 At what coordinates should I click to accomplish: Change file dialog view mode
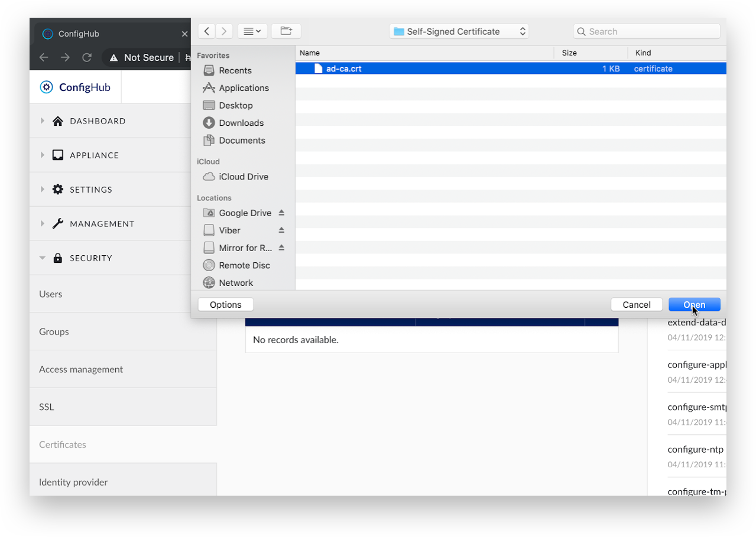pos(252,31)
